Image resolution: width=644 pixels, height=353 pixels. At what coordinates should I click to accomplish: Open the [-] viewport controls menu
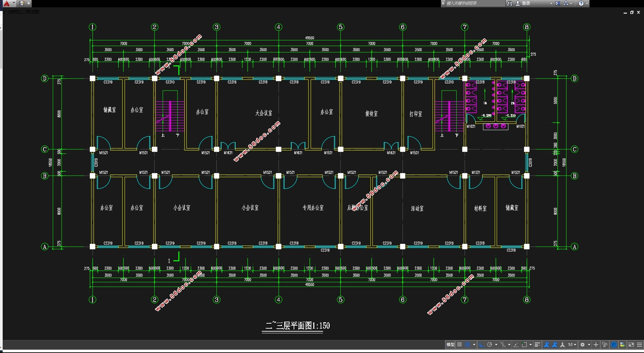(x=6, y=12)
